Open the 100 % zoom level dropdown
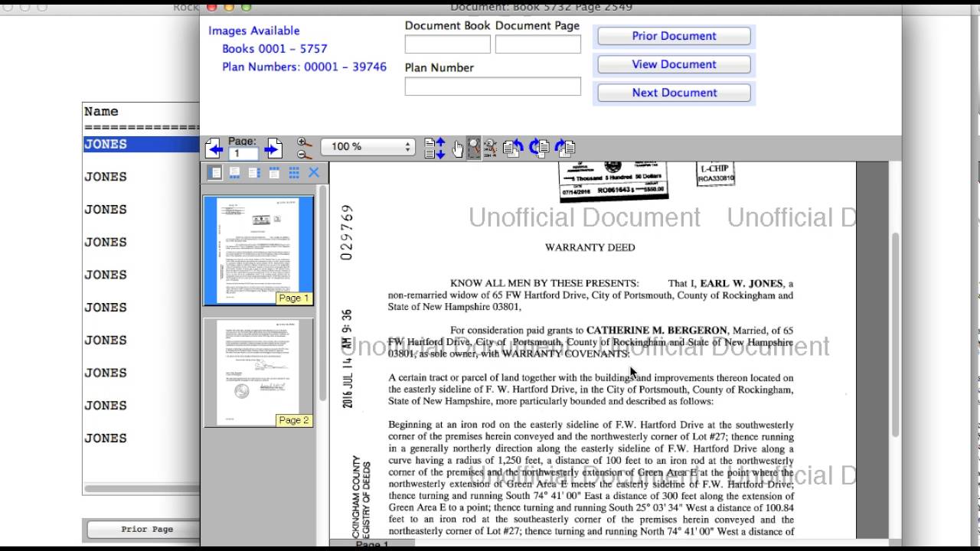Viewport: 980px width, 551px height. [367, 146]
